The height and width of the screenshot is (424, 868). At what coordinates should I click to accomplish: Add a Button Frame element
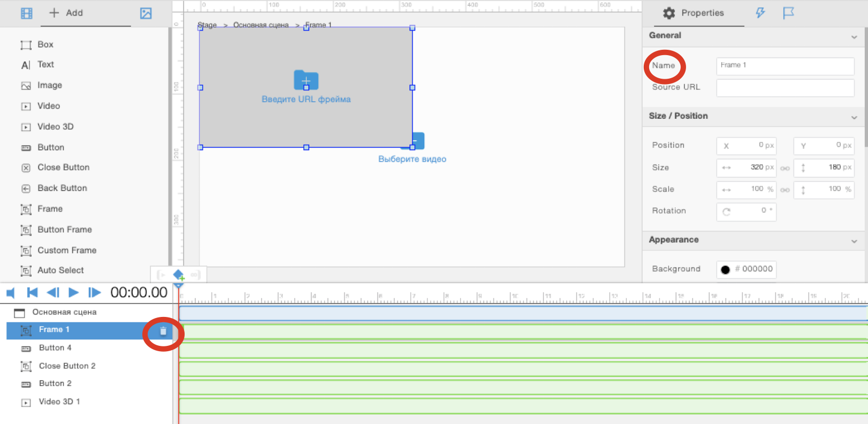56,230
